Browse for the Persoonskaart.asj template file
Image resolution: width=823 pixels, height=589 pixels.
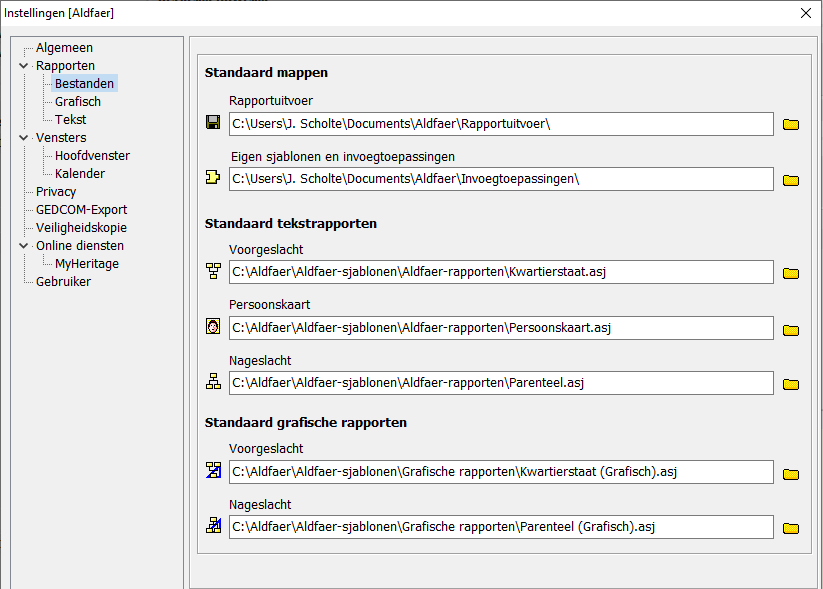pyautogui.click(x=791, y=329)
